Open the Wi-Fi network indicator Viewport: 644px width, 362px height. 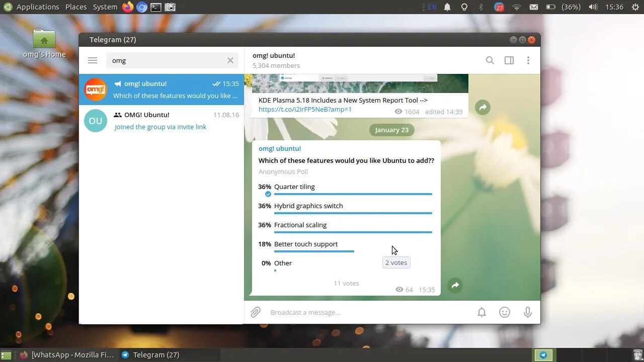[x=517, y=7]
